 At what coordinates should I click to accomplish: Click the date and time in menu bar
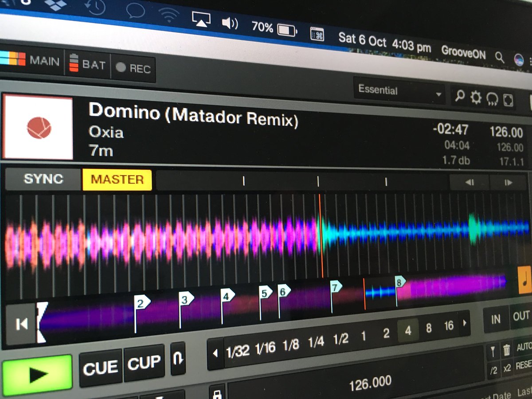[x=385, y=43]
